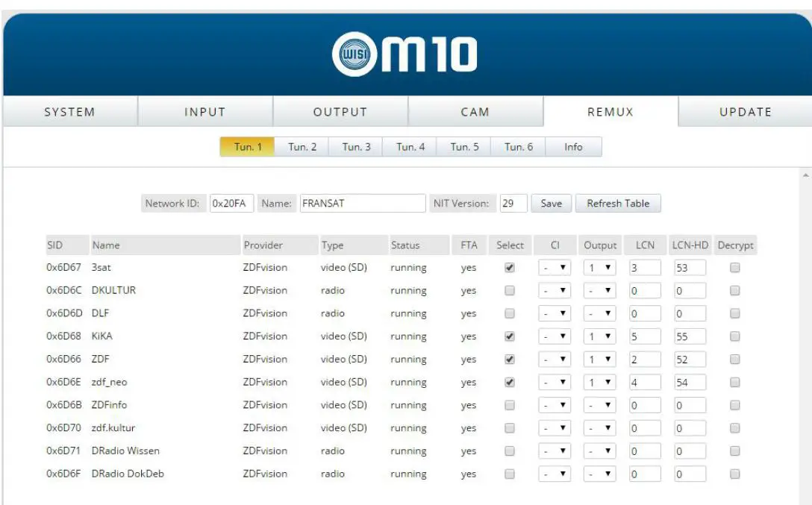Deselect the 3sat service checkbox
The image size is (812, 505).
pyautogui.click(x=510, y=267)
